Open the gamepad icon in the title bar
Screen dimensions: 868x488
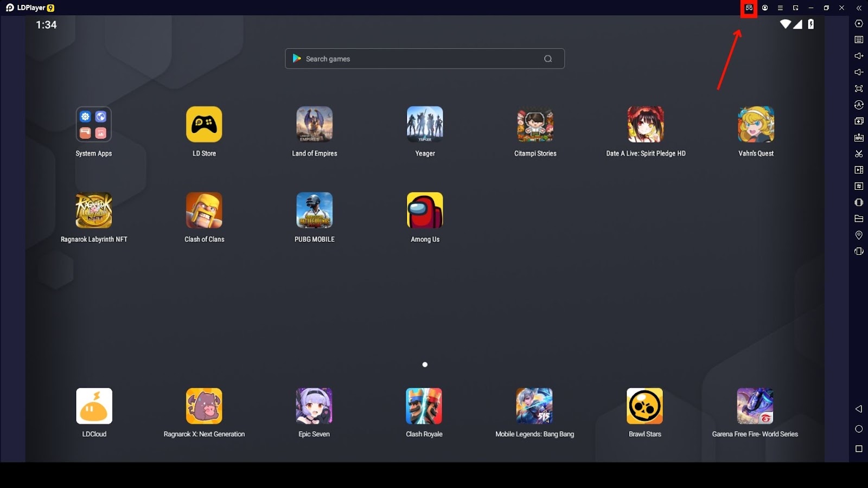tap(749, 8)
